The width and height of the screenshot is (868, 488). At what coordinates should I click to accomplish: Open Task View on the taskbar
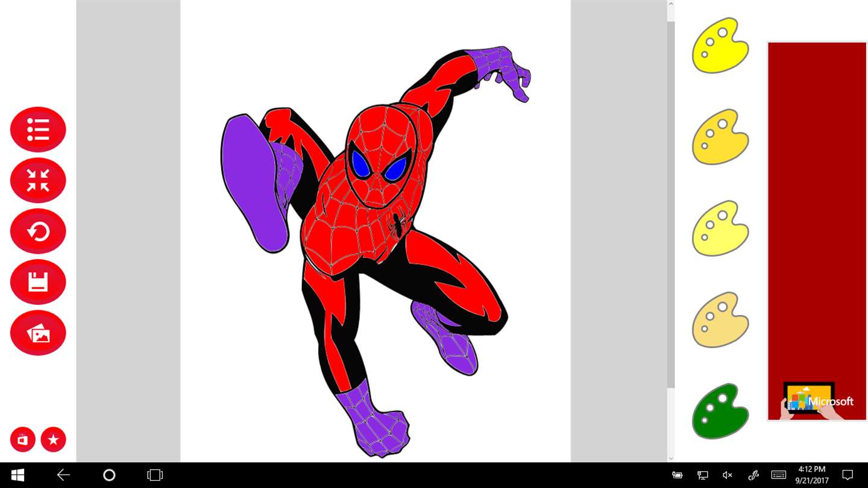pyautogui.click(x=155, y=475)
